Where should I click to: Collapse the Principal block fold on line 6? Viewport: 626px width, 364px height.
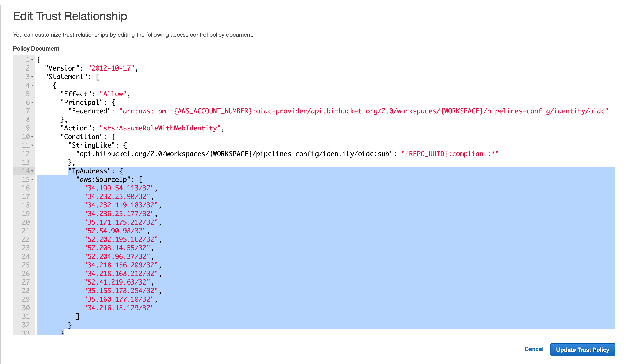pos(32,103)
